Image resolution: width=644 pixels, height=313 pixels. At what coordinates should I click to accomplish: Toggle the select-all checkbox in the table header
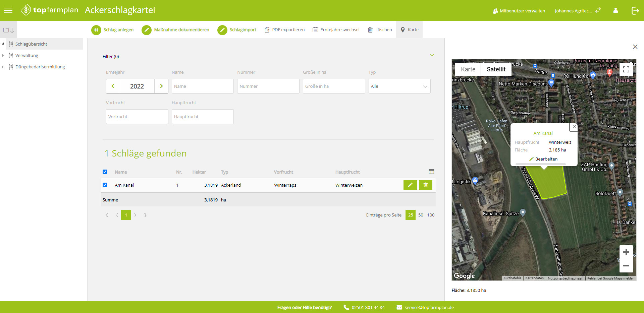tap(105, 172)
